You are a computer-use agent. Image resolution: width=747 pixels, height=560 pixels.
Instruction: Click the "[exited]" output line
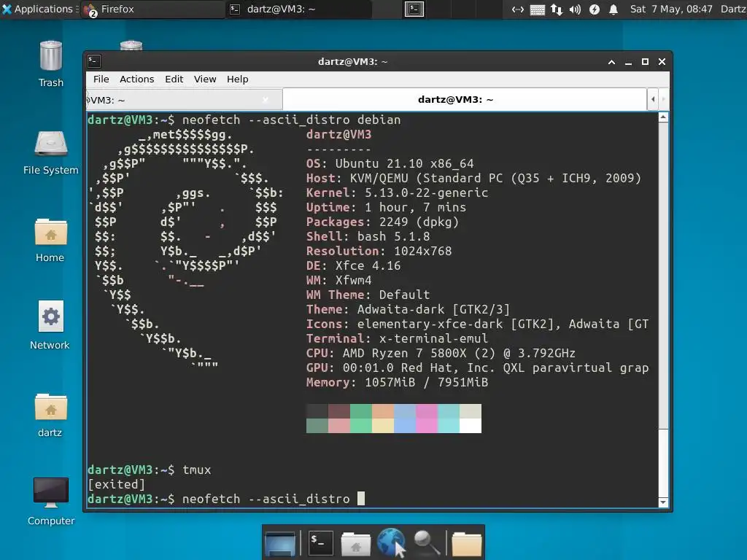click(x=116, y=484)
